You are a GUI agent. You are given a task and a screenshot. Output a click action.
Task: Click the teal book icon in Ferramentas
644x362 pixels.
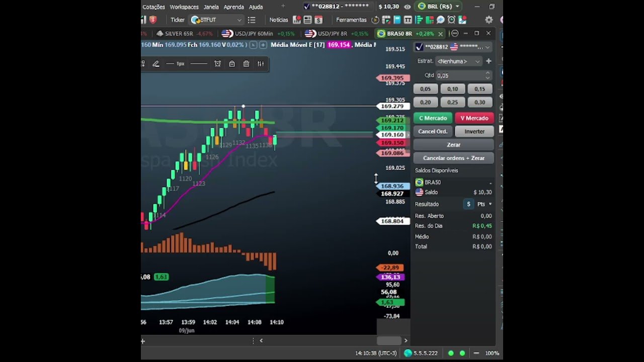[397, 20]
